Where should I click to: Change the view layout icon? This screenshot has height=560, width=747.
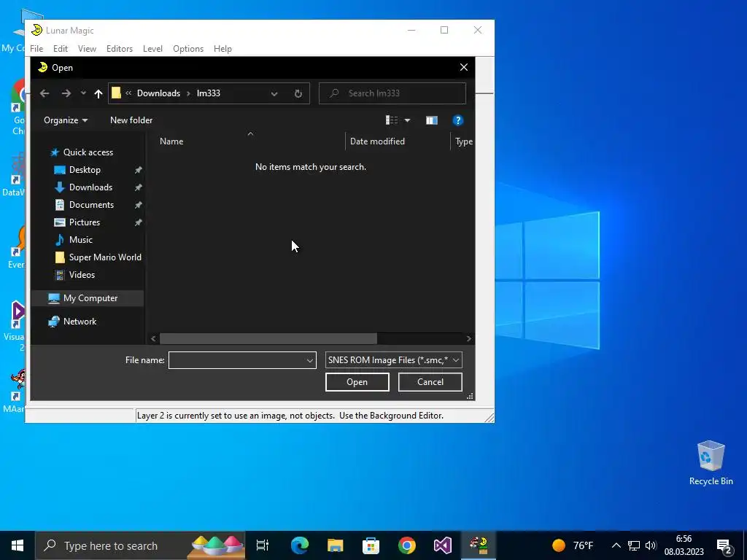(392, 120)
